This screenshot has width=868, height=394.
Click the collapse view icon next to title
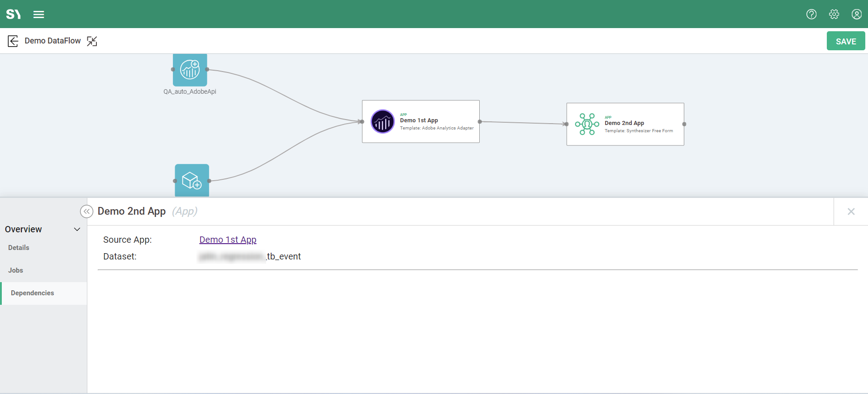tap(92, 41)
